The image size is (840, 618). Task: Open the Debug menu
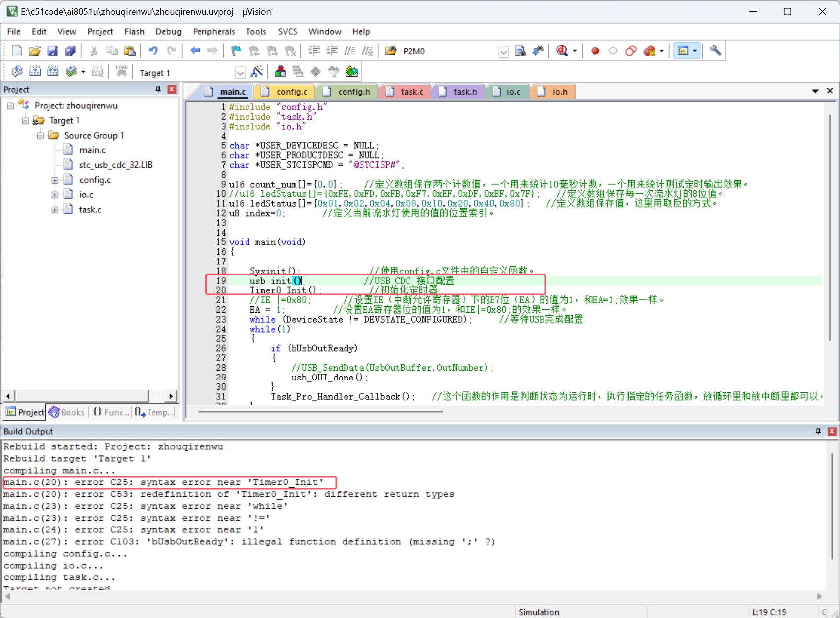tap(168, 31)
